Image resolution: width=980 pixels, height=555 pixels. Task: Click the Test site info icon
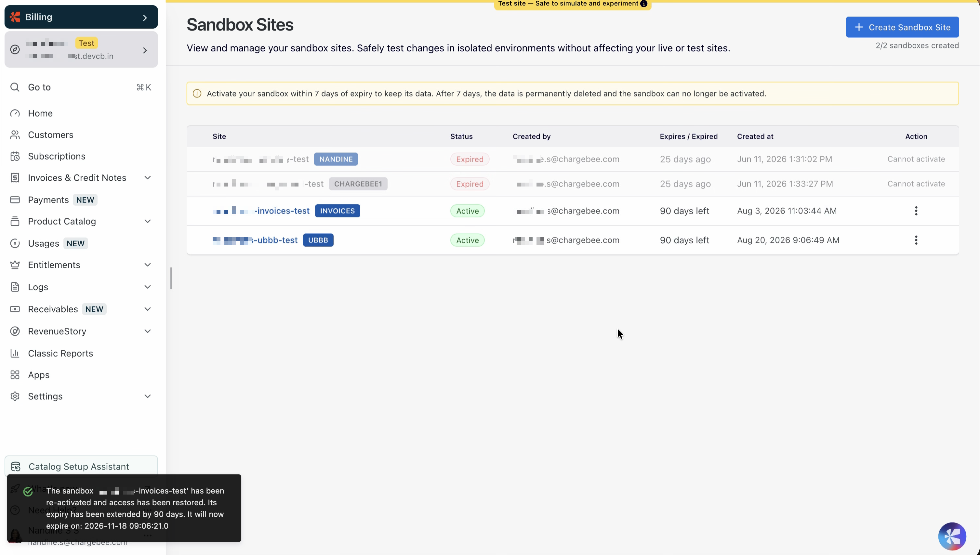click(644, 4)
